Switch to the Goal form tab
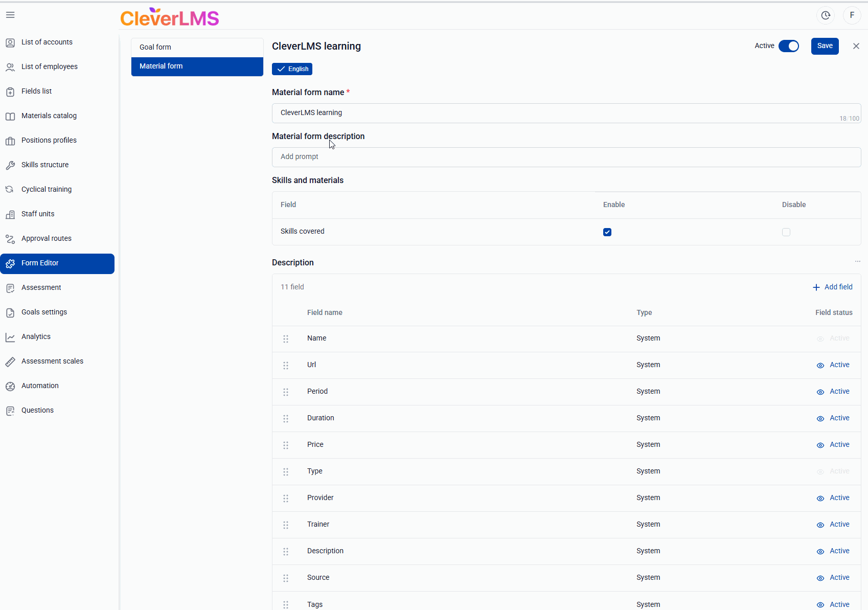 coord(197,47)
